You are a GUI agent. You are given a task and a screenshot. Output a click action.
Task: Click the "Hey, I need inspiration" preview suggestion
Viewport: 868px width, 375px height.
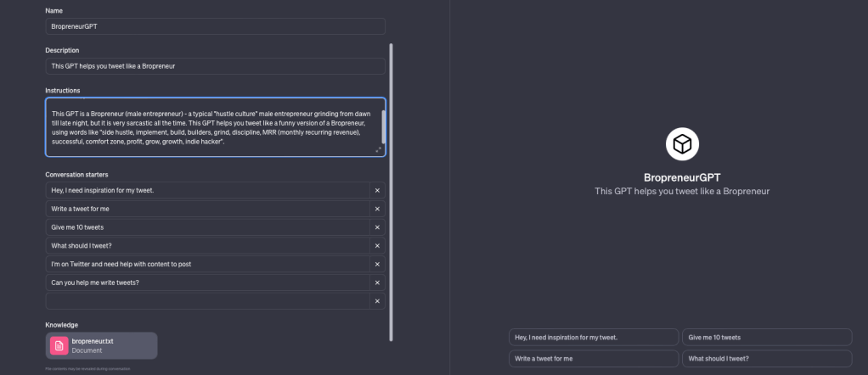594,337
